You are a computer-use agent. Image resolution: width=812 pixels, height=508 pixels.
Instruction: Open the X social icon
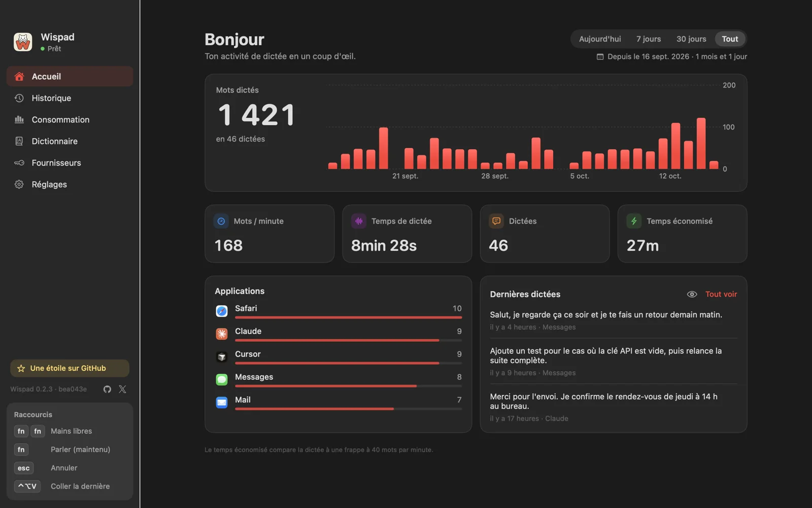pyautogui.click(x=122, y=389)
